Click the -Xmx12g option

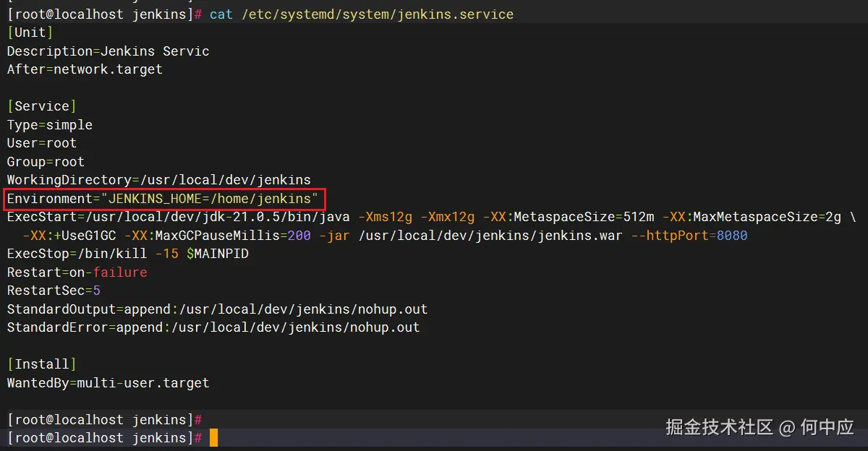tap(448, 217)
